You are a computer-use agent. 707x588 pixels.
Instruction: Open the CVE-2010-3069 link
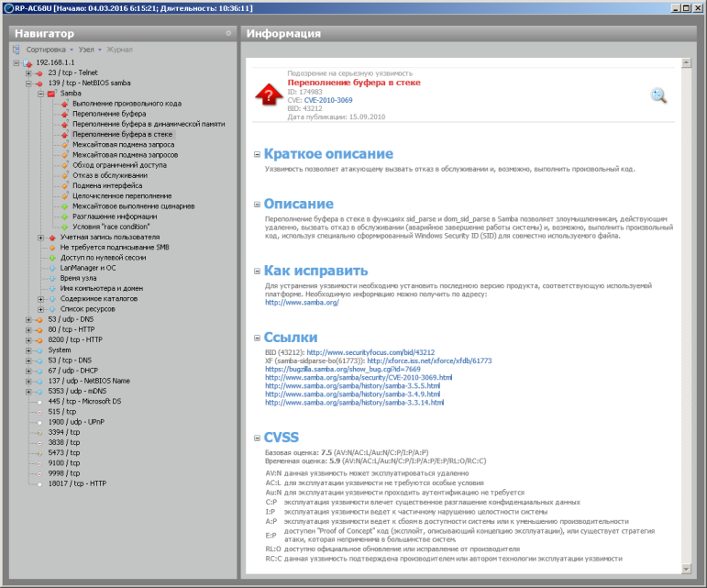tap(328, 100)
